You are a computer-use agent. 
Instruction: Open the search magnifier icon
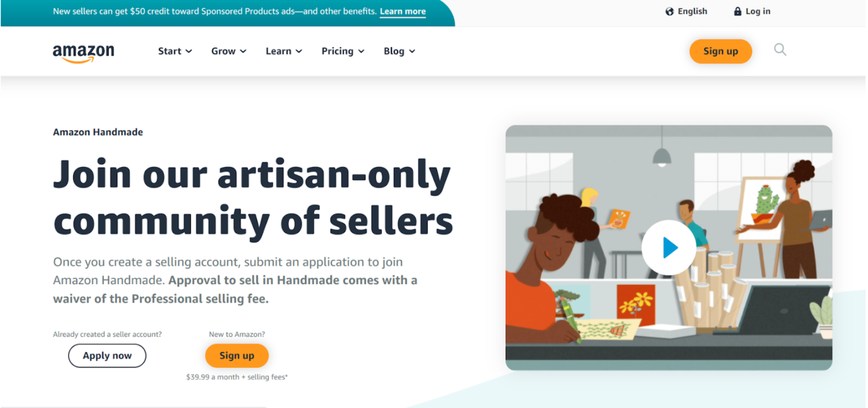tap(780, 50)
